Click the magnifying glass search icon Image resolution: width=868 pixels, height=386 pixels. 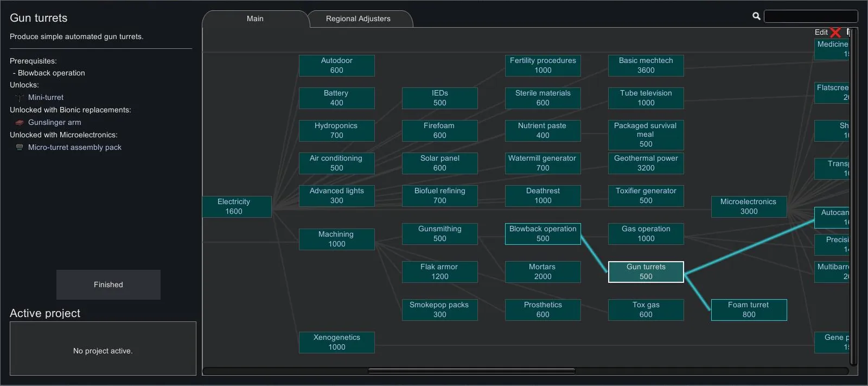coord(756,16)
